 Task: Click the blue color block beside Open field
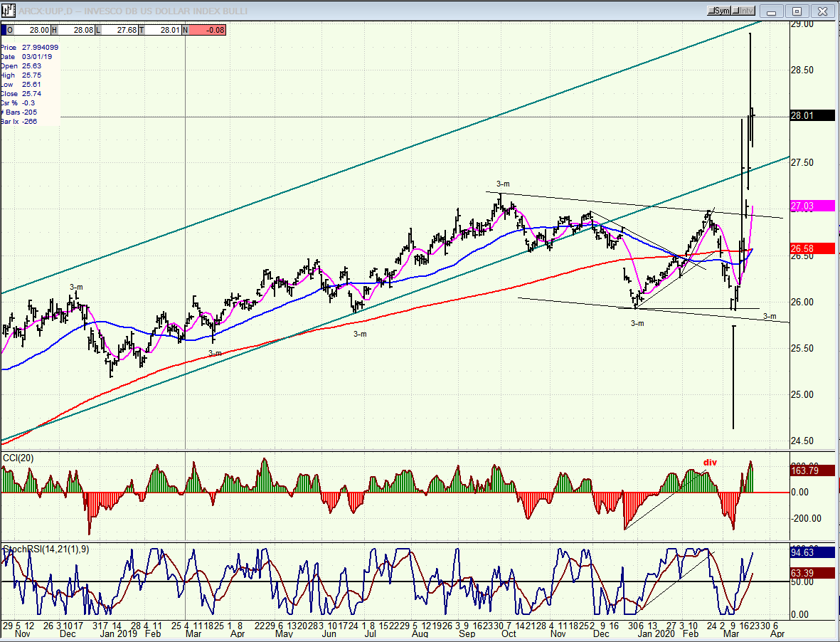point(3,30)
